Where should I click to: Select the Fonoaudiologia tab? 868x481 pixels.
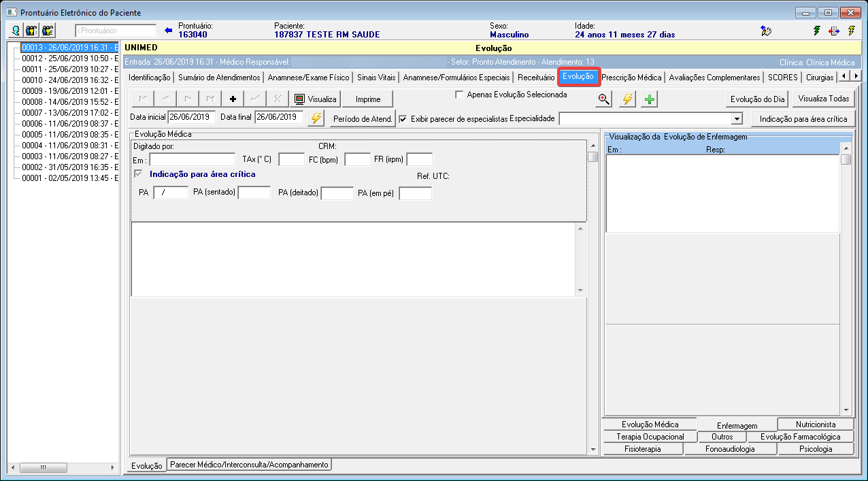tap(731, 449)
